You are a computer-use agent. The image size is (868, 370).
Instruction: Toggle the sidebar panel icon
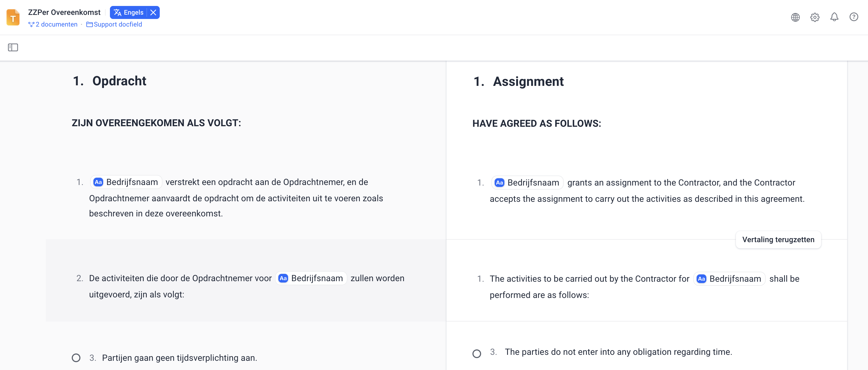pos(13,47)
